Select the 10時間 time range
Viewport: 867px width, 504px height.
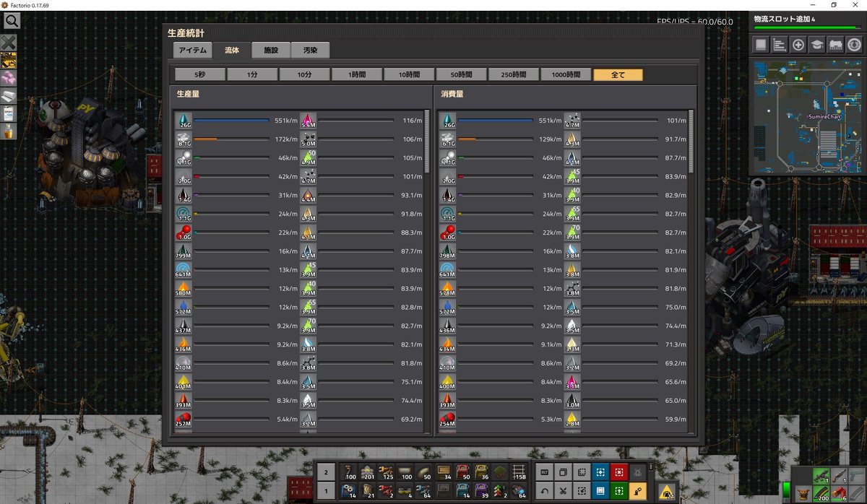[x=409, y=74]
